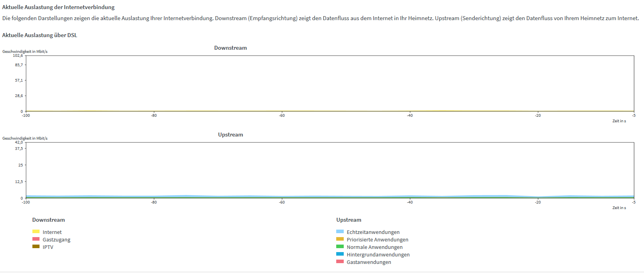Click the 102,6 maximum on Downstream axis
This screenshot has width=644, height=273.
click(x=18, y=56)
